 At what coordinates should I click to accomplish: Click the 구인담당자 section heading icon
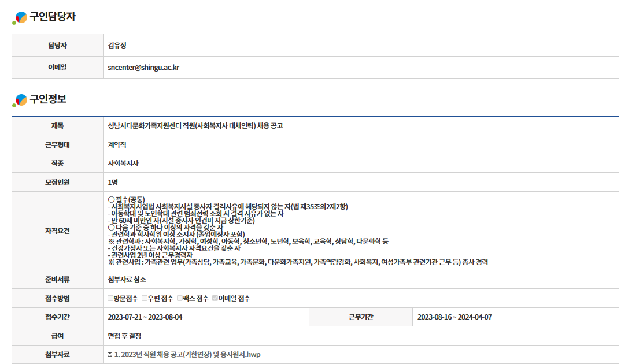click(x=20, y=18)
